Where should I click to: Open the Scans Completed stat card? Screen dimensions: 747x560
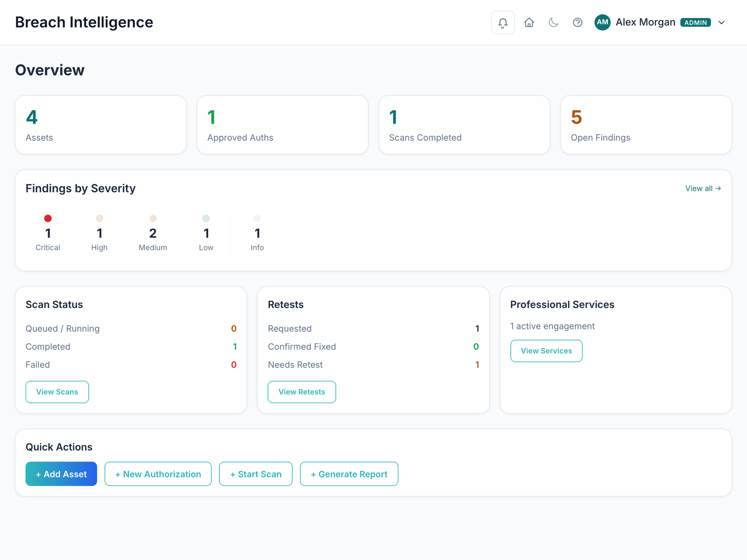(464, 125)
